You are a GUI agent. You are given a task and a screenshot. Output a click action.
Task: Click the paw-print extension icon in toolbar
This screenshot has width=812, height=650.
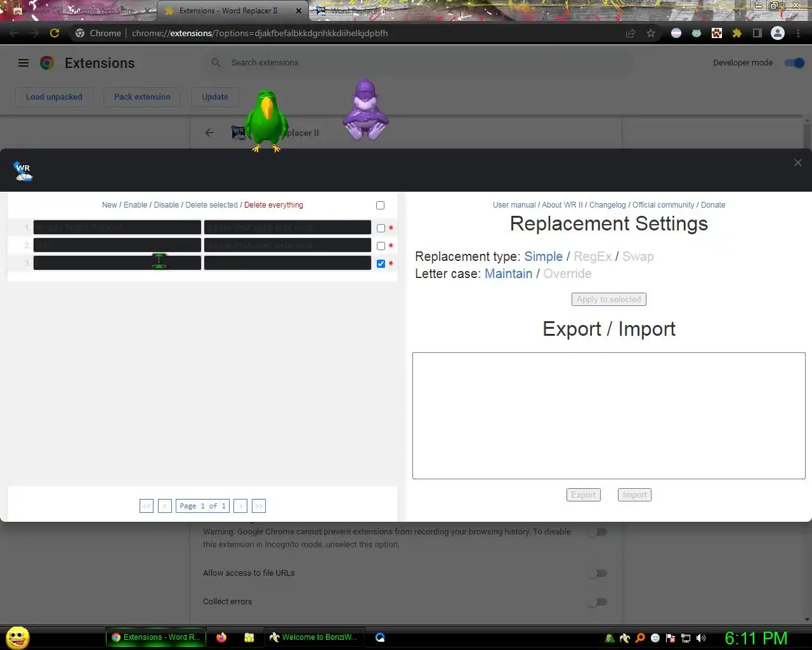coord(716,33)
